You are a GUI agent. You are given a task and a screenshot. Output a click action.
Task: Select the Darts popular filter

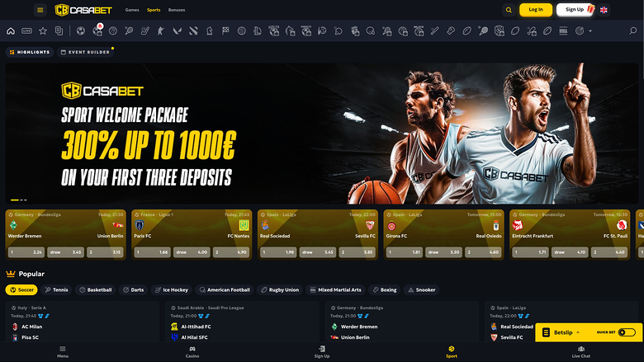click(133, 289)
